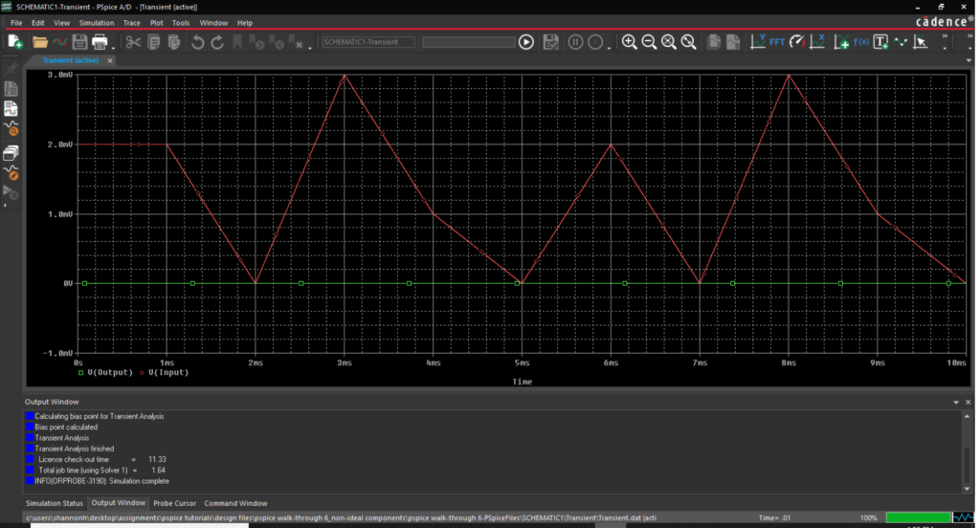This screenshot has height=528, width=980.
Task: Open Output Window panel options dropdown
Action: [x=956, y=403]
